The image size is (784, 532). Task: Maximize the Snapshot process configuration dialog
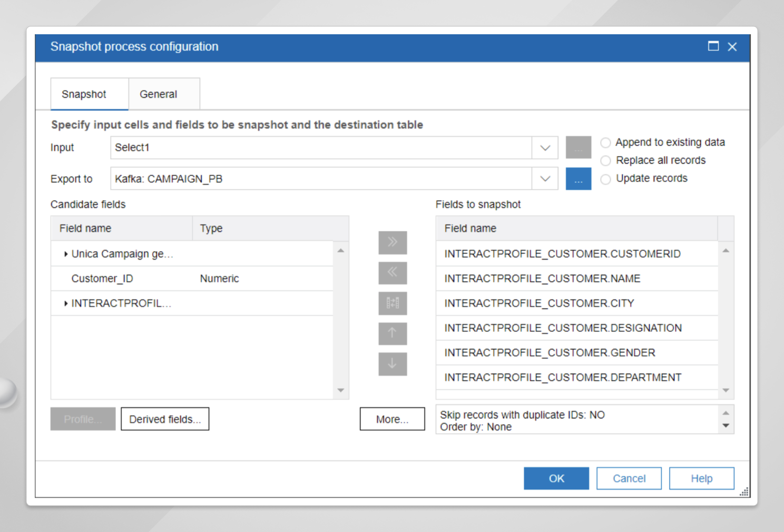point(713,46)
